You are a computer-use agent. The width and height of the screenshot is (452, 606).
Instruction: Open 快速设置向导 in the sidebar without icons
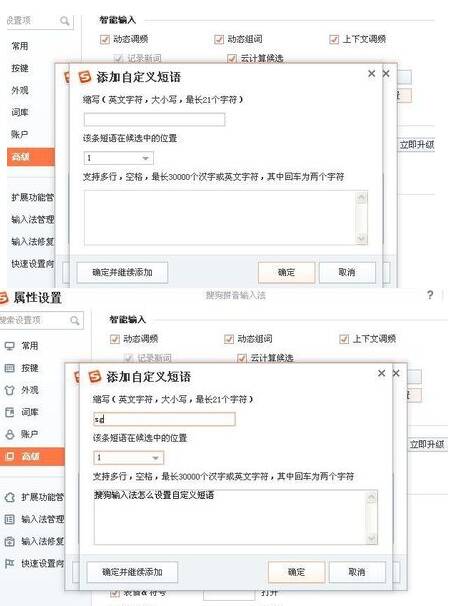[x=33, y=264]
